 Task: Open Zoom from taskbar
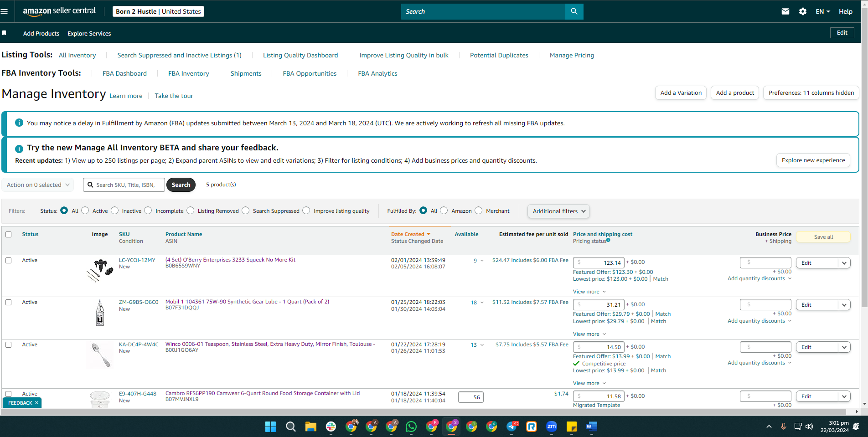pos(552,427)
